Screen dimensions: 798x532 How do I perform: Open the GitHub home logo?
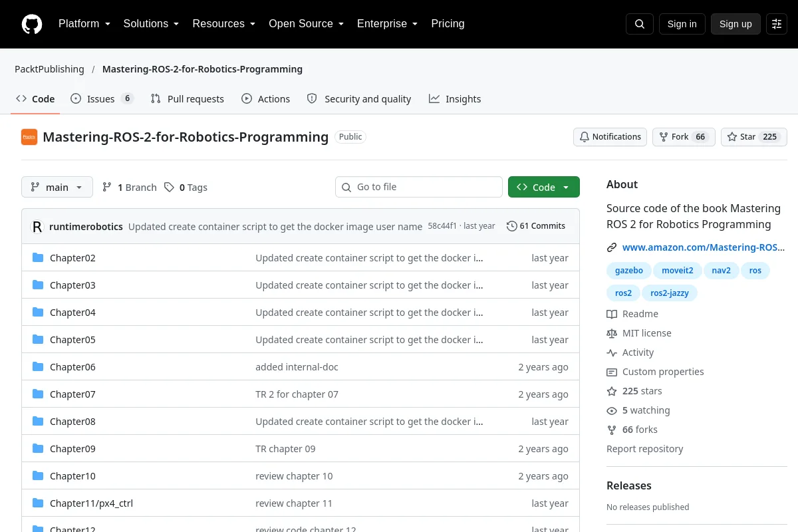[x=32, y=24]
